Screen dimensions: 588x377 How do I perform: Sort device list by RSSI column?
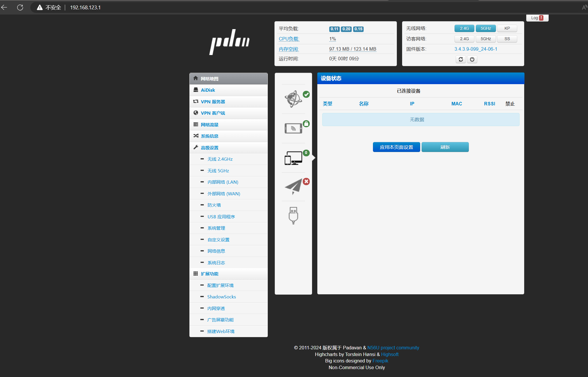(489, 104)
